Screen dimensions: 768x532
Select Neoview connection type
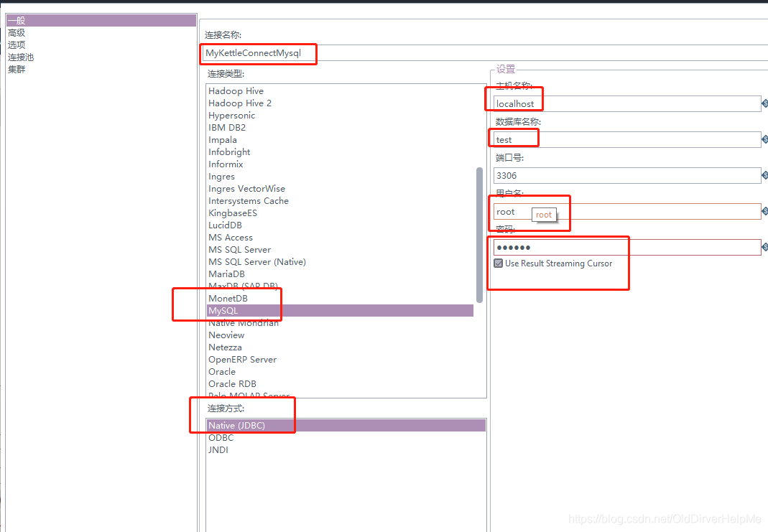[226, 335]
